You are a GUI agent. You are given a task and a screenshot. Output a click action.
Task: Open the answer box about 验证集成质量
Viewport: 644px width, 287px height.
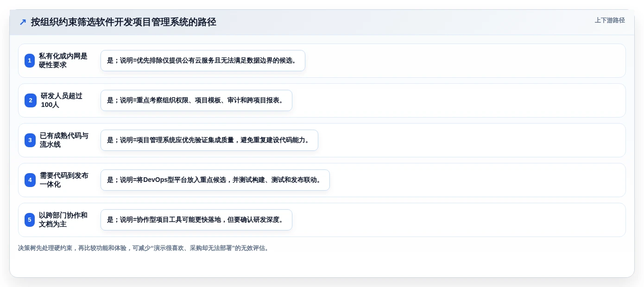coord(209,140)
